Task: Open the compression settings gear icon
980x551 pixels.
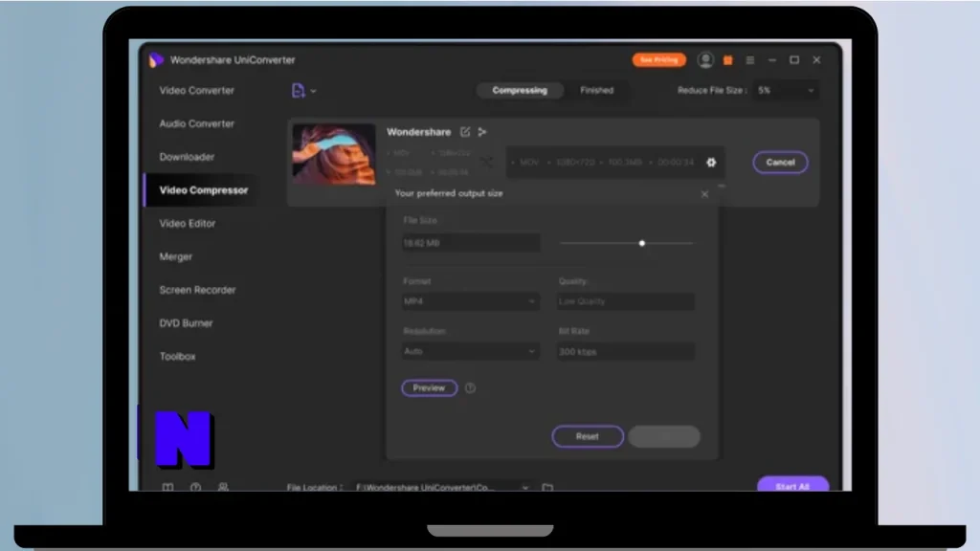Action: [711, 163]
